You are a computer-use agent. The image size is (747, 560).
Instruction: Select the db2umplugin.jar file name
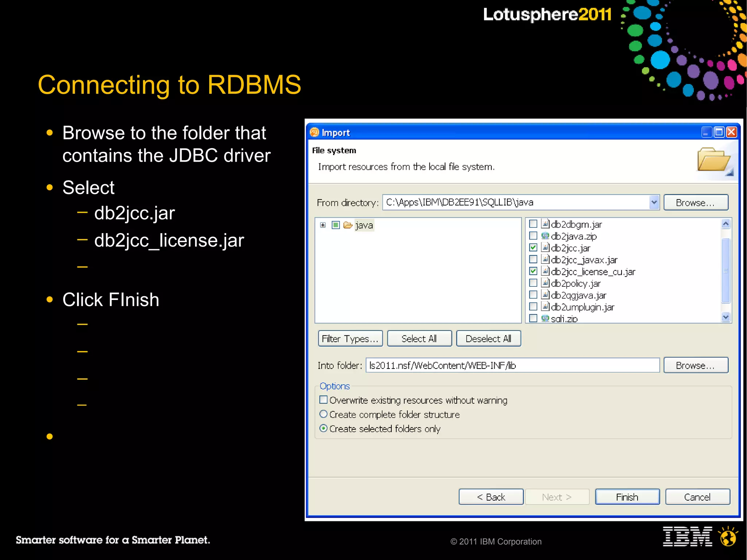(582, 307)
